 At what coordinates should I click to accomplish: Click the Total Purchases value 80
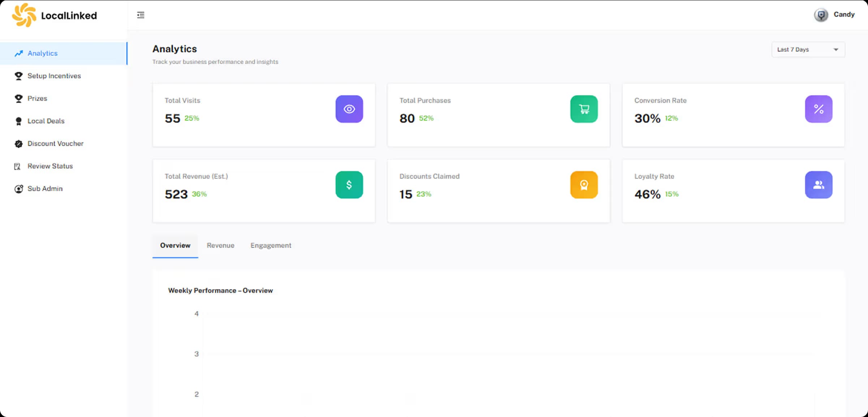(407, 119)
